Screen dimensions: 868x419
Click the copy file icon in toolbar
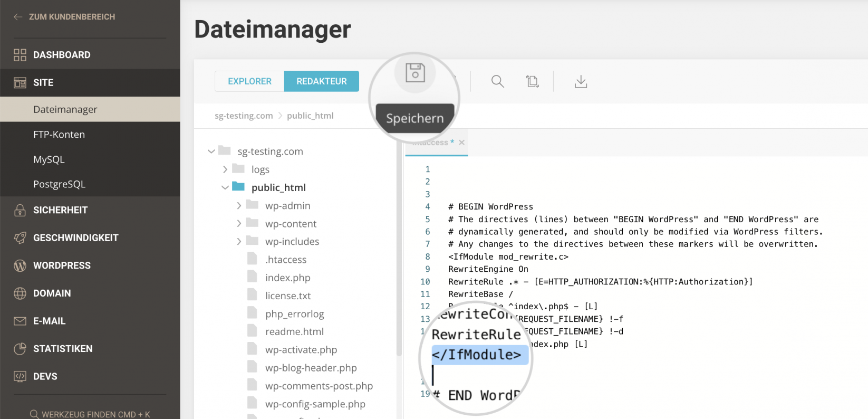[532, 81]
